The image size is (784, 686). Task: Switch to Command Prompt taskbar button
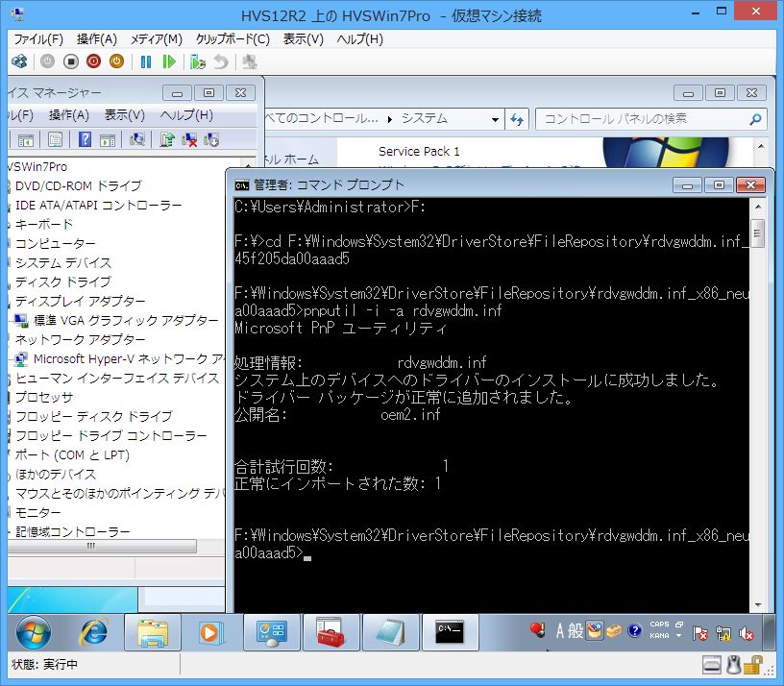pos(450,632)
